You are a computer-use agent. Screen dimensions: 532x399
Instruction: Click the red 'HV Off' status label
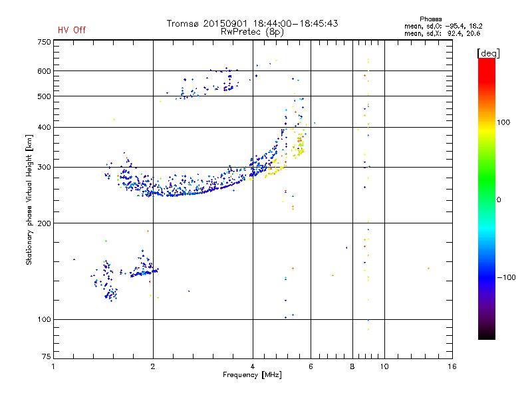pyautogui.click(x=72, y=30)
